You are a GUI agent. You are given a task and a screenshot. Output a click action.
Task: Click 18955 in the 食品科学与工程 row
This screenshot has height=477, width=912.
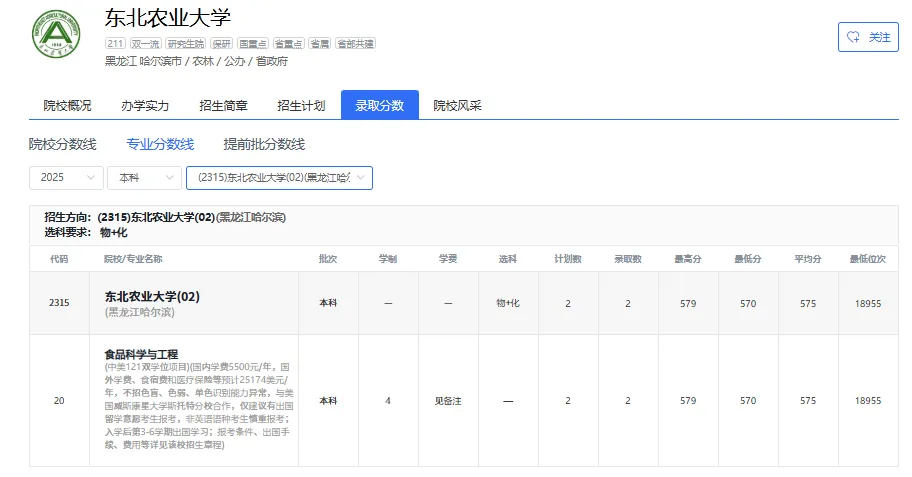point(868,401)
